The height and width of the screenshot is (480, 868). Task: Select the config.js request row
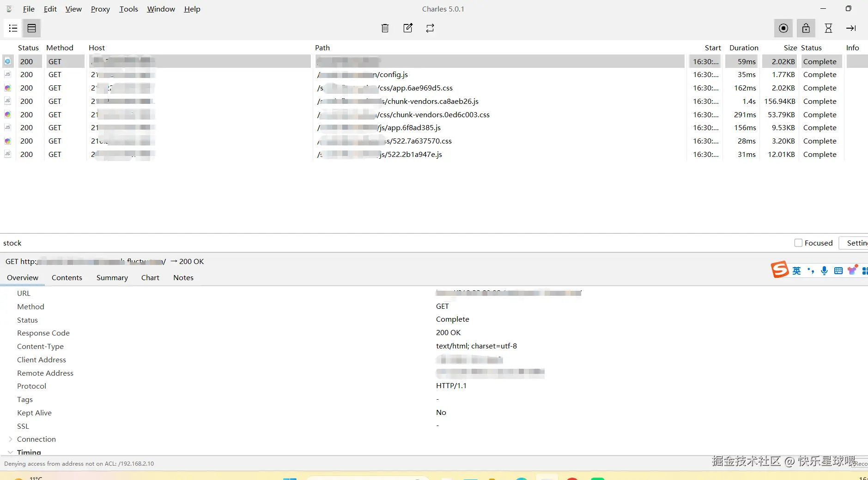(x=434, y=74)
